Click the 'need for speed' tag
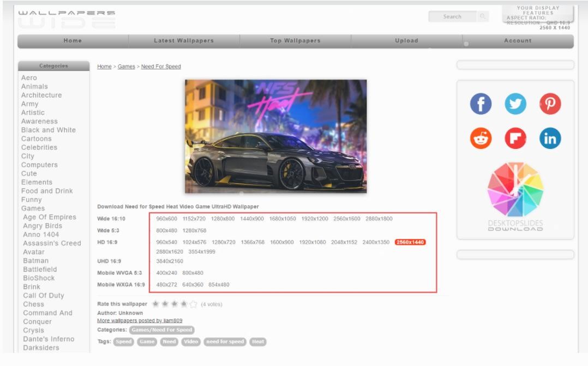588x366 pixels. [x=225, y=342]
